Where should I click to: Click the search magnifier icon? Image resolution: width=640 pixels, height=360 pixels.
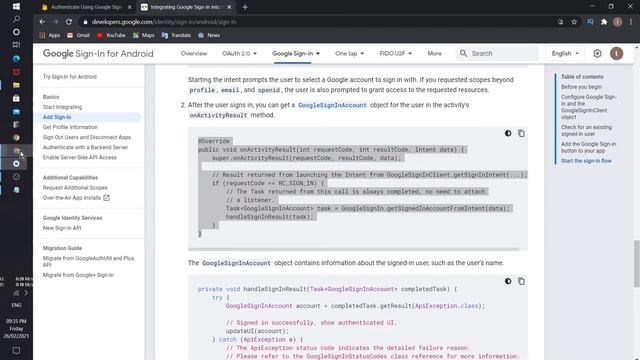(463, 53)
